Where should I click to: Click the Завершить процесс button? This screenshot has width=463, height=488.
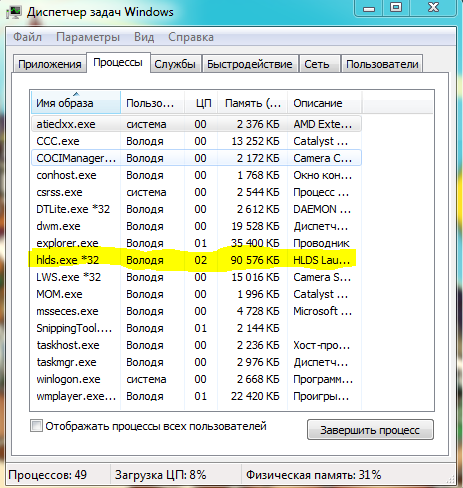[x=370, y=430]
